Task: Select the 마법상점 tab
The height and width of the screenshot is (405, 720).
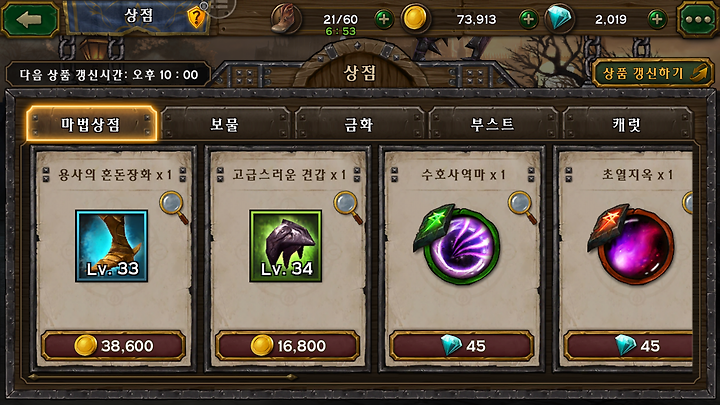Action: [x=91, y=124]
